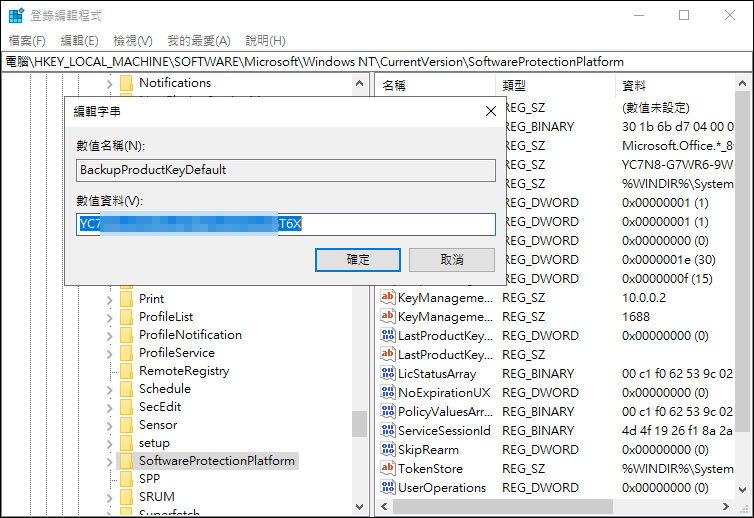Click the TokenStore string icon
This screenshot has width=754, height=518.
pyautogui.click(x=388, y=468)
